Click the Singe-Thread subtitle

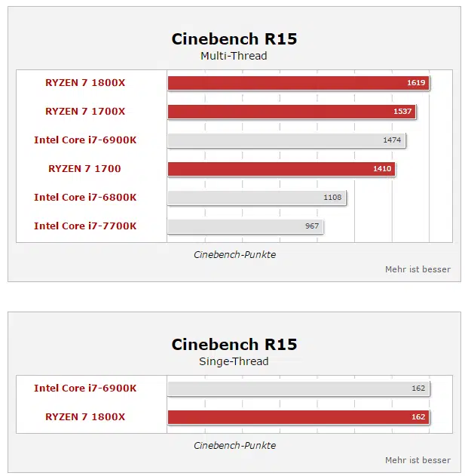234,361
